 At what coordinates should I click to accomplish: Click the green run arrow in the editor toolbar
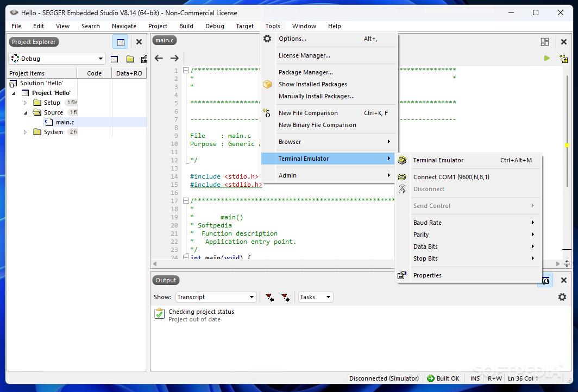pos(547,58)
